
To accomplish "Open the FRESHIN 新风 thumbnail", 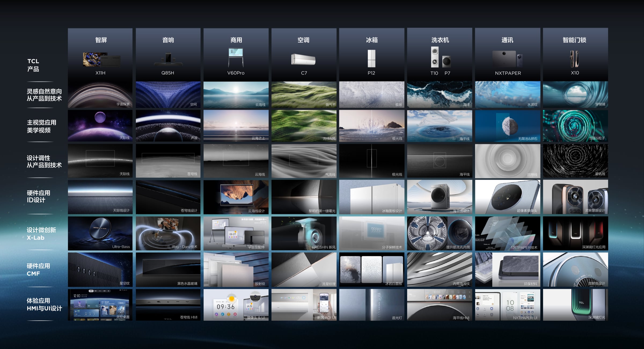I will tap(304, 233).
